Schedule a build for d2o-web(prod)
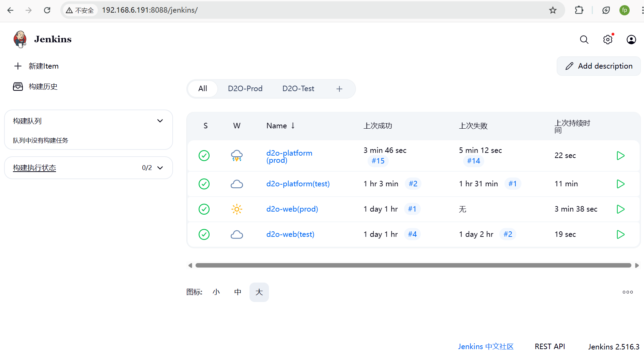 [620, 209]
